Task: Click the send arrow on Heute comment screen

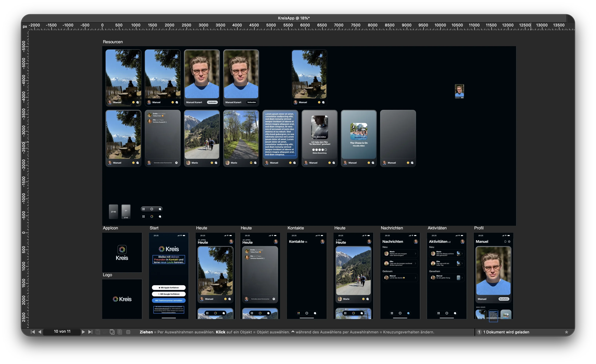Action: 274,299
